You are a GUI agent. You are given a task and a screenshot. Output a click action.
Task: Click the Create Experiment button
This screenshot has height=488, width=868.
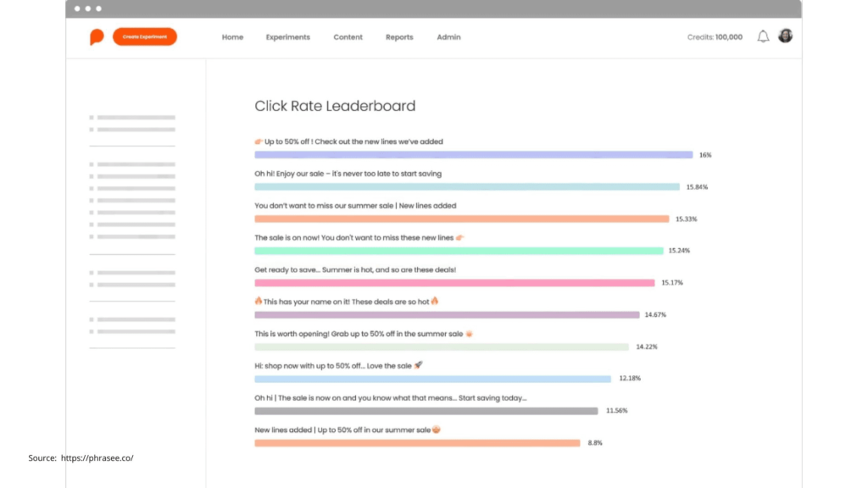(x=144, y=36)
